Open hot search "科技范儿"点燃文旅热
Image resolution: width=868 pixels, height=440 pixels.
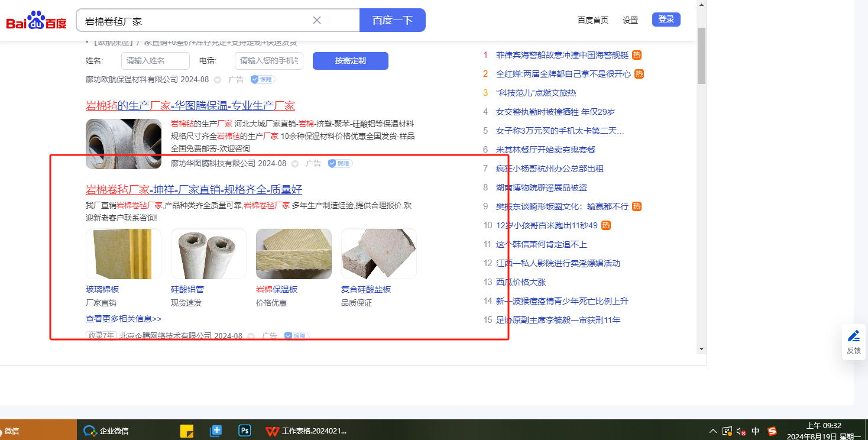(x=536, y=93)
